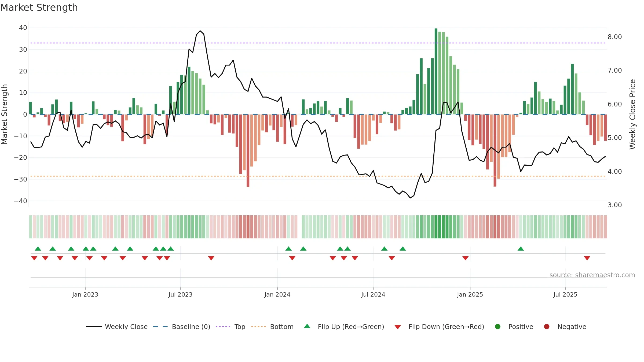Click the Market Strength chart title
Screen dimensions: 644x362
pyautogui.click(x=39, y=8)
